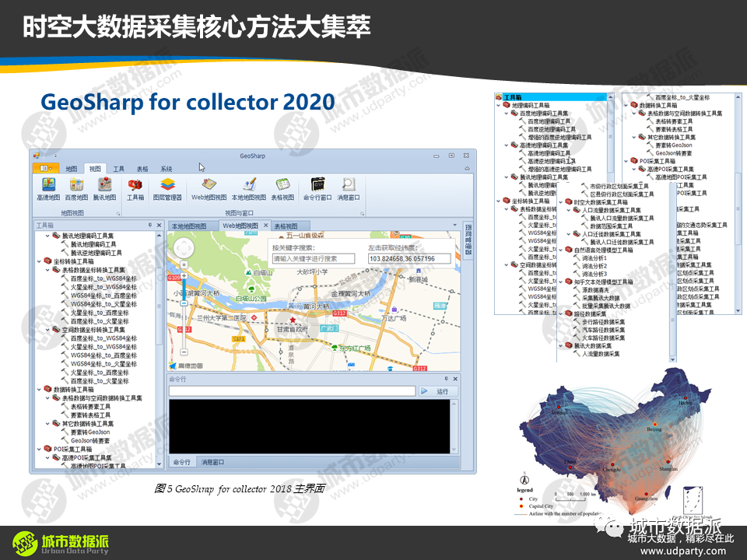Select 时空大数据采集工具箱 in right tree image
The height and width of the screenshot is (560, 747).
(600, 202)
